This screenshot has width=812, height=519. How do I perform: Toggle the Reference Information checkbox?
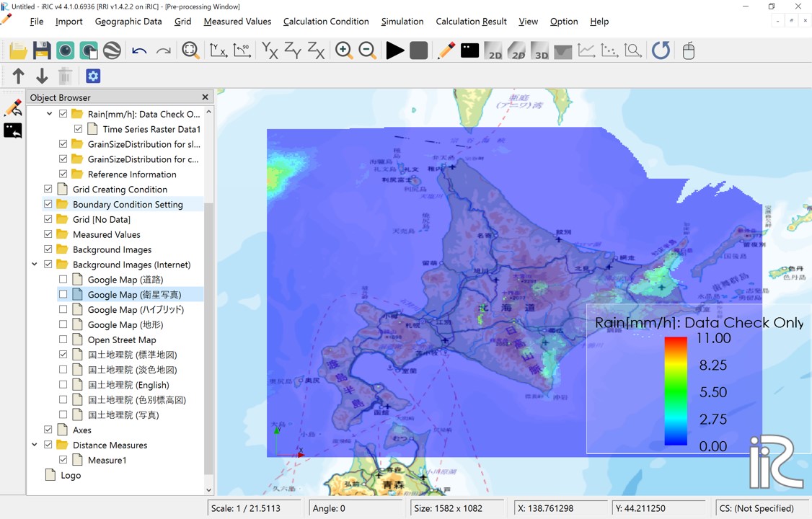coord(63,174)
